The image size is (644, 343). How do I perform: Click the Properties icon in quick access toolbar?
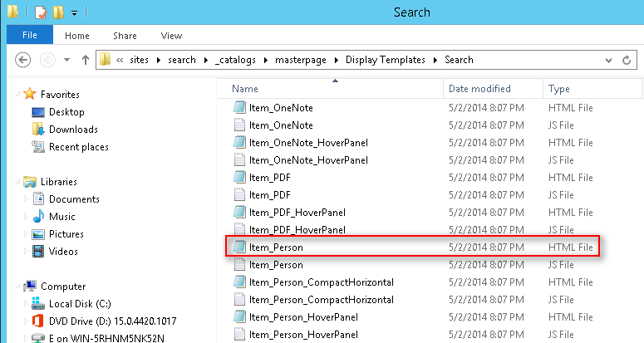[40, 12]
